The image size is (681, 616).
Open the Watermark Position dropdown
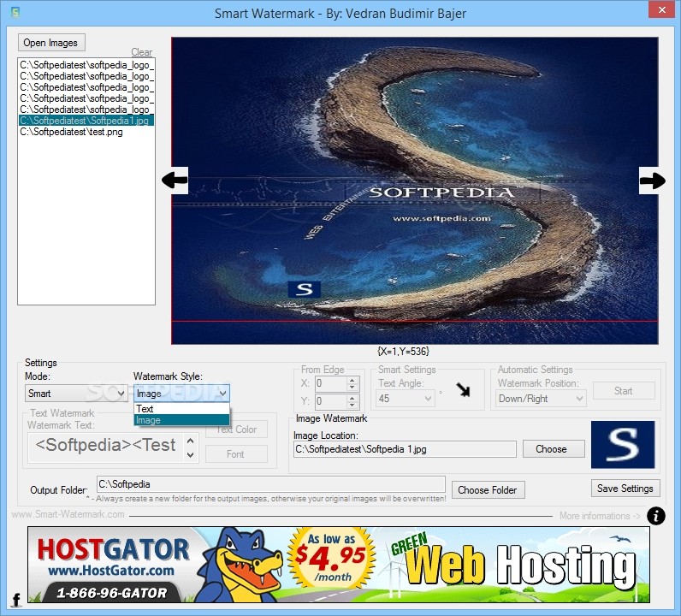tap(541, 399)
